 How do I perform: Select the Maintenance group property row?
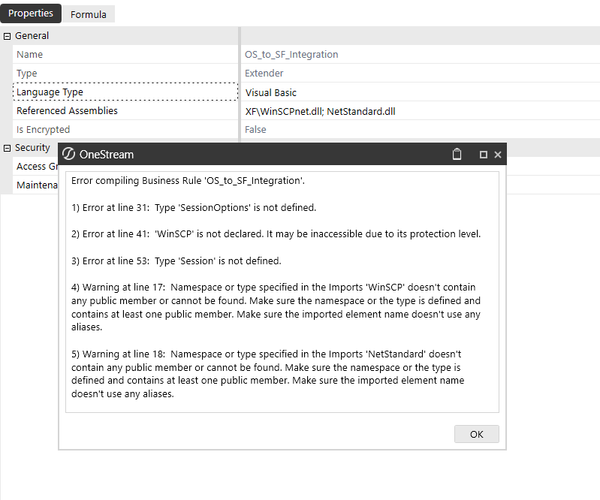[36, 185]
